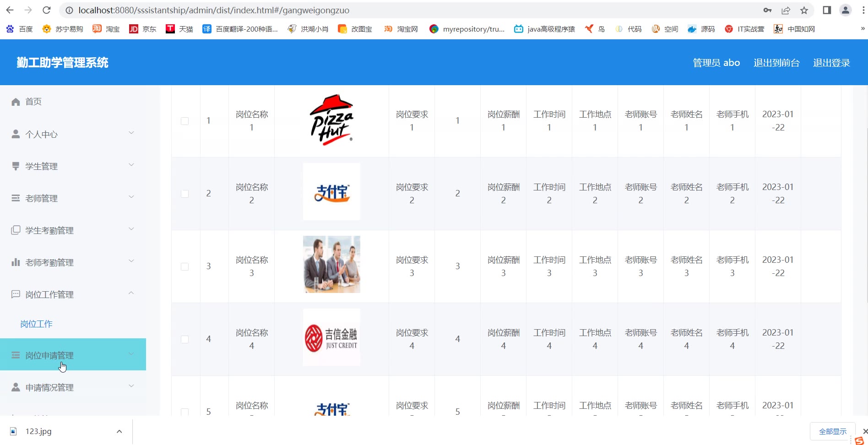The width and height of the screenshot is (868, 445).
Task: Click the browser back arrow
Action: click(10, 10)
